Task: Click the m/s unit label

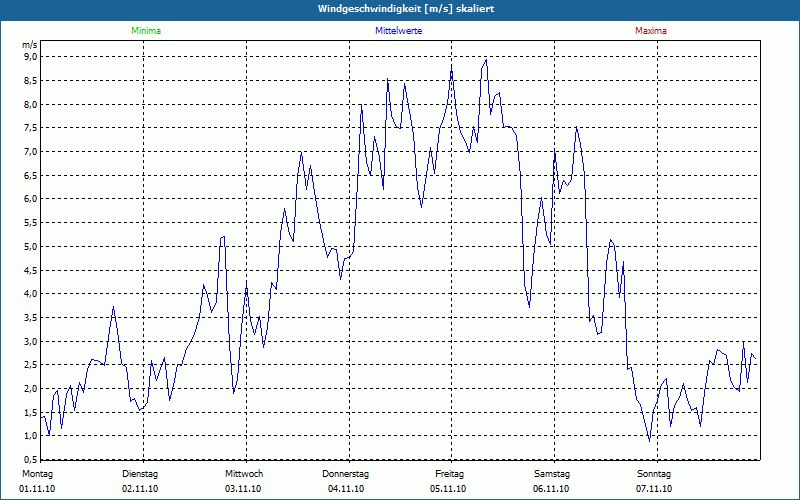Action: tap(30, 45)
